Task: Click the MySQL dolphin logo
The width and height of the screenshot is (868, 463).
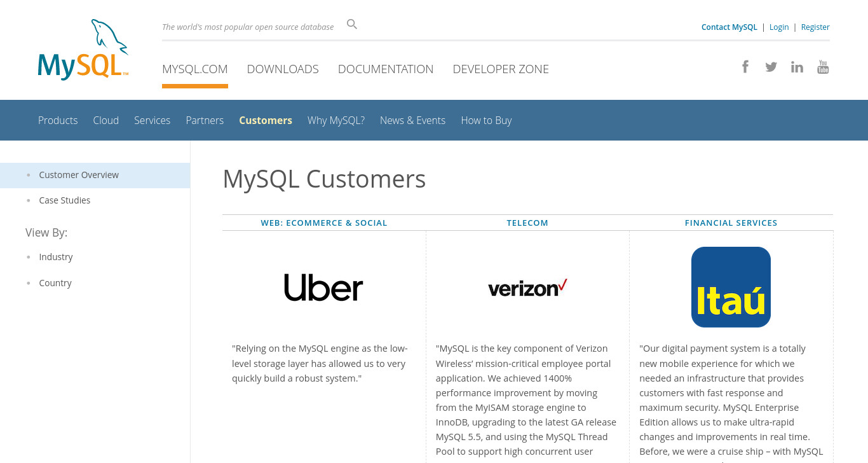Action: [x=83, y=50]
